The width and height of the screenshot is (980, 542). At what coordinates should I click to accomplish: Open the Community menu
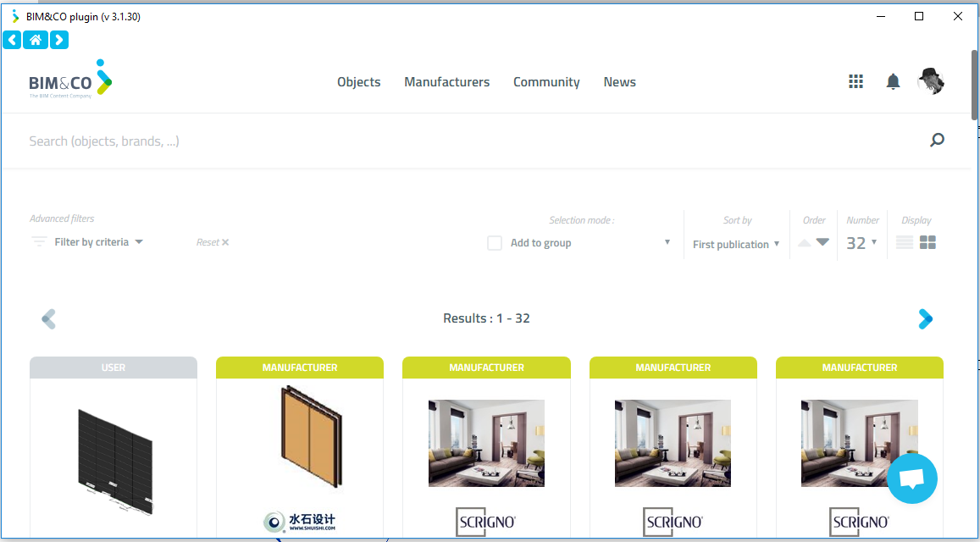click(x=547, y=82)
